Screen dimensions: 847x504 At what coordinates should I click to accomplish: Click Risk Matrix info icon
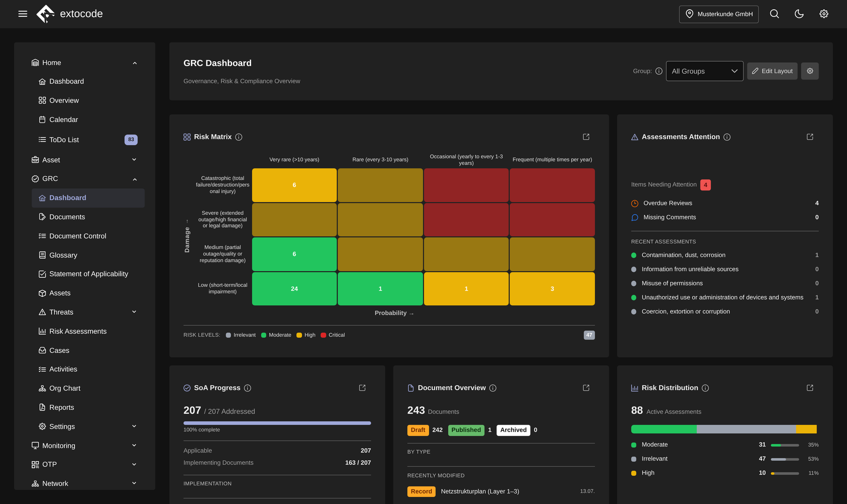pos(239,137)
